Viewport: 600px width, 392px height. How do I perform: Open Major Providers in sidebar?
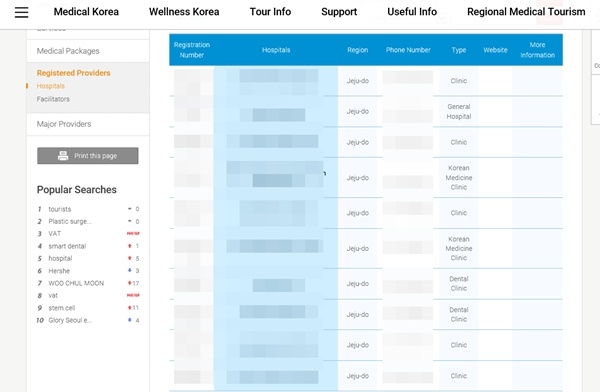(x=64, y=124)
